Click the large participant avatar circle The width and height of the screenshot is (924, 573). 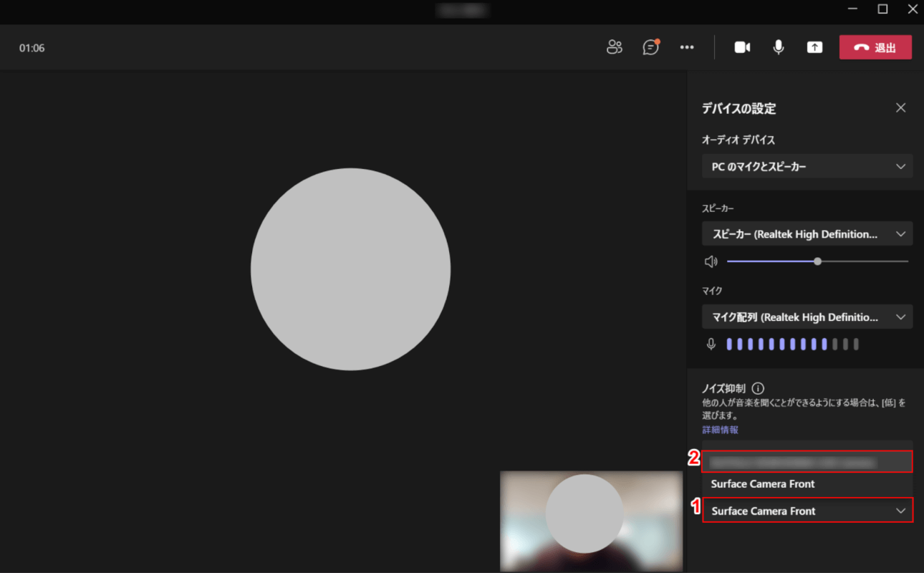[350, 269]
